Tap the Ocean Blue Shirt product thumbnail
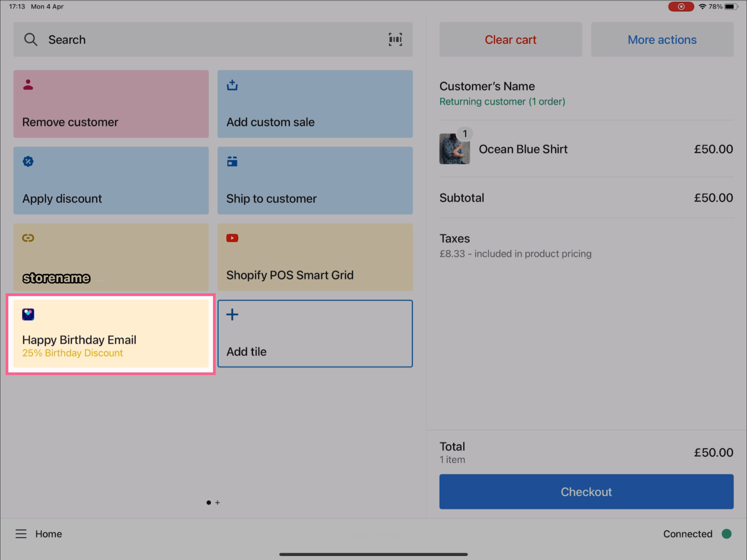 (x=454, y=149)
